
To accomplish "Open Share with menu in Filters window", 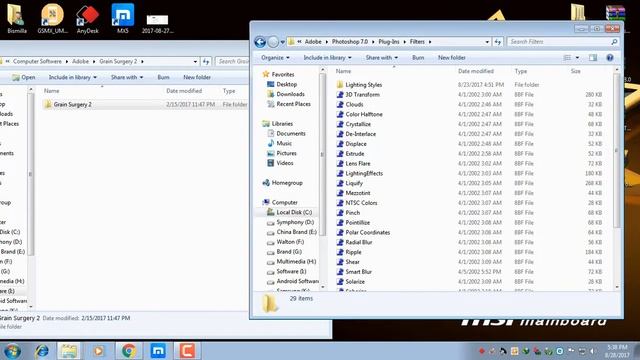I will pos(382,58).
